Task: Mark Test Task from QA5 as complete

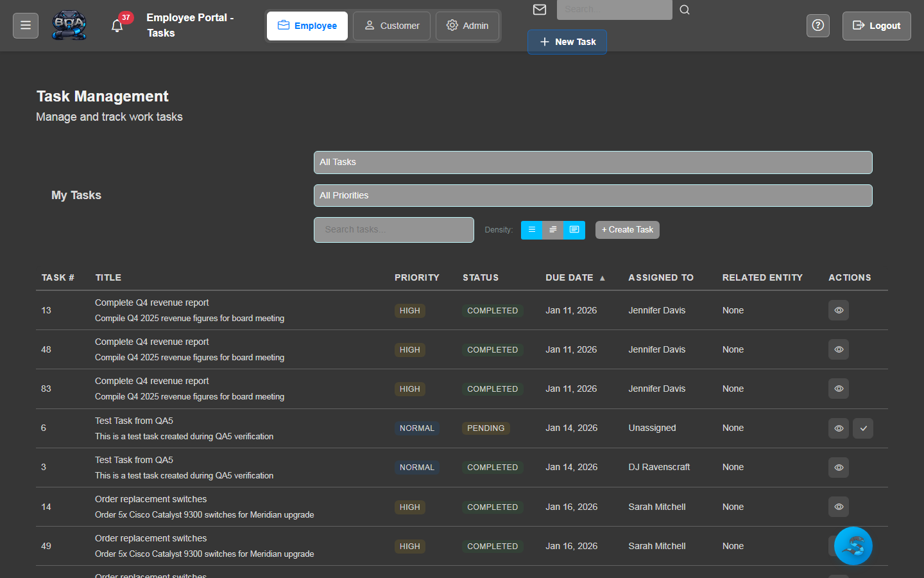Action: 862,428
